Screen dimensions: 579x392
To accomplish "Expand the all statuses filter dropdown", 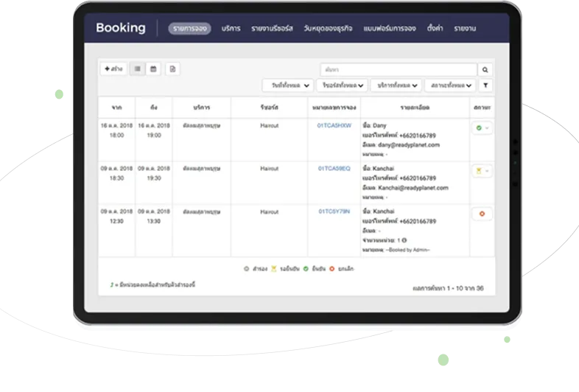I will 451,85.
